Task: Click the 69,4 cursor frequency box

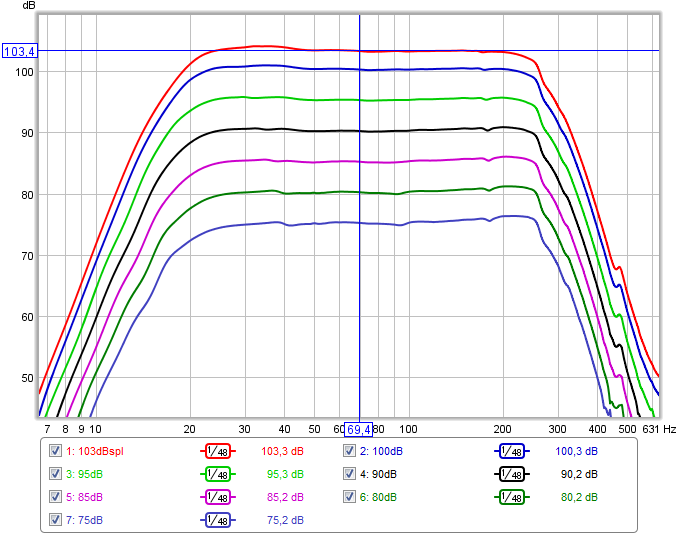Action: (358, 429)
